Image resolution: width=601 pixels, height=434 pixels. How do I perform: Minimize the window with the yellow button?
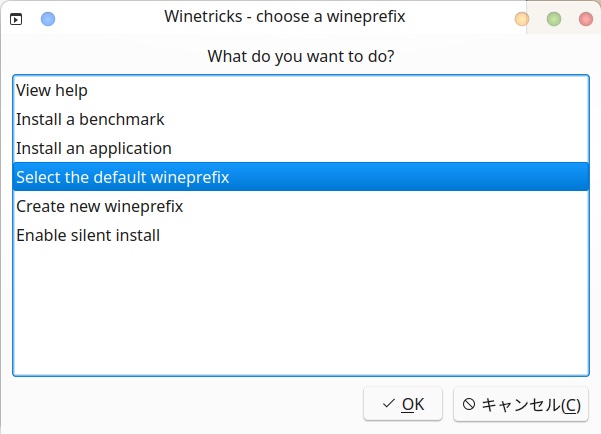click(522, 19)
